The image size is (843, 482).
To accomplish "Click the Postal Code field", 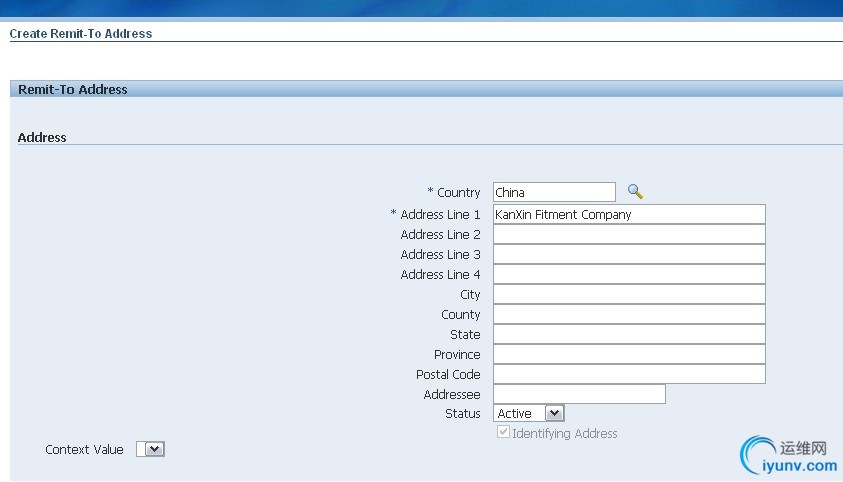I will tap(629, 374).
